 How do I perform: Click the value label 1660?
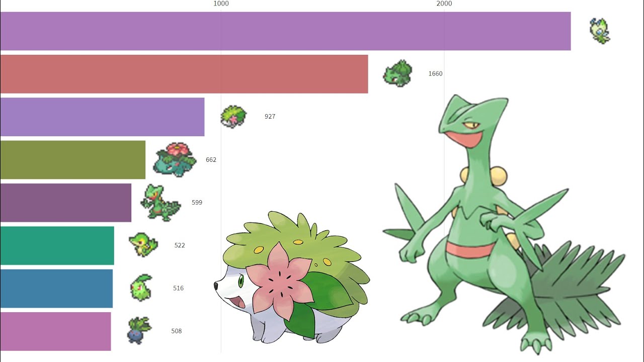tap(435, 74)
